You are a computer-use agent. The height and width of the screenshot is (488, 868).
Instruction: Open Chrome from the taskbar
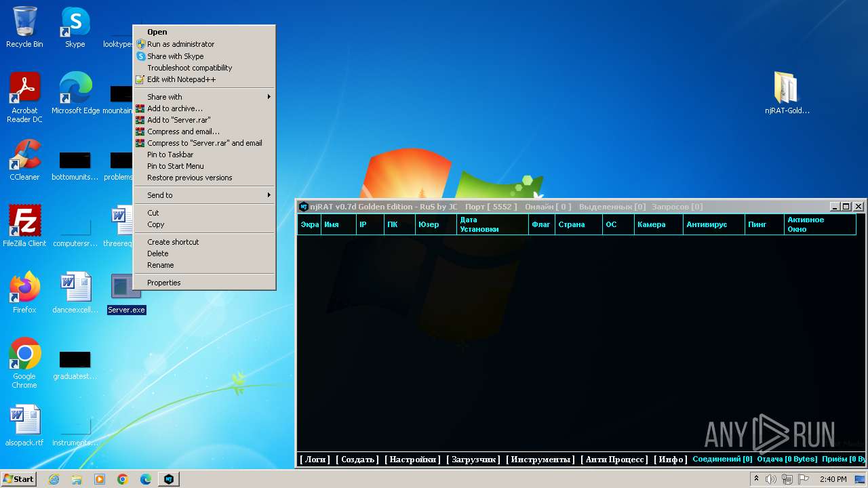(x=123, y=479)
